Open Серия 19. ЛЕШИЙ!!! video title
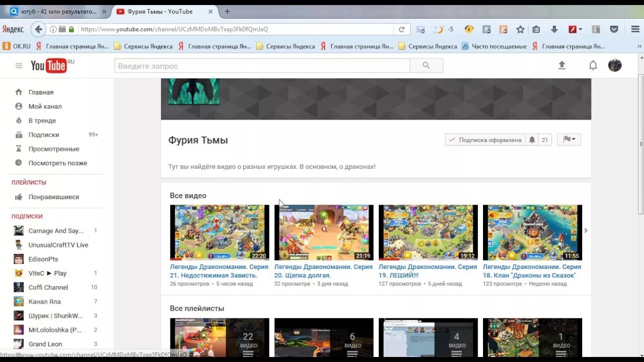Viewport: 644px width, 362px height. tap(428, 271)
